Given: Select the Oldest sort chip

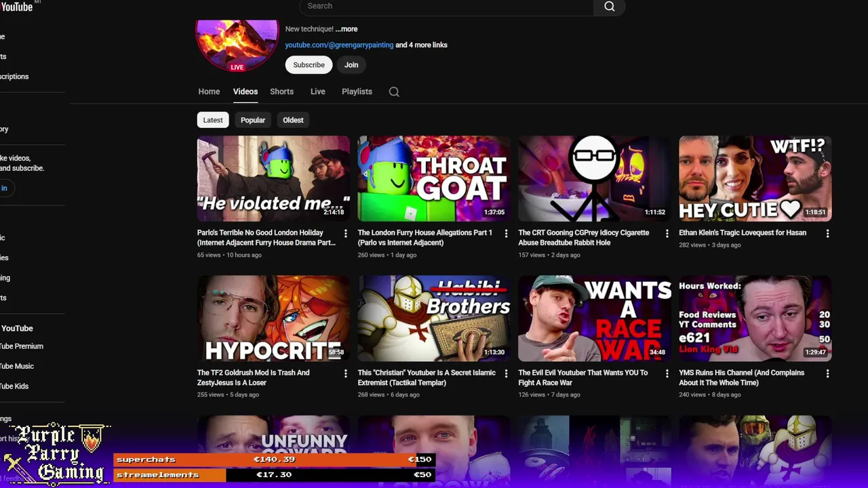Looking at the screenshot, I should click(293, 120).
